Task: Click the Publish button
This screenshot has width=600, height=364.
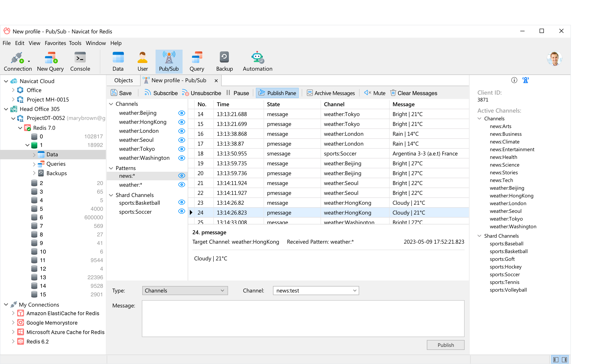Action: 445,345
